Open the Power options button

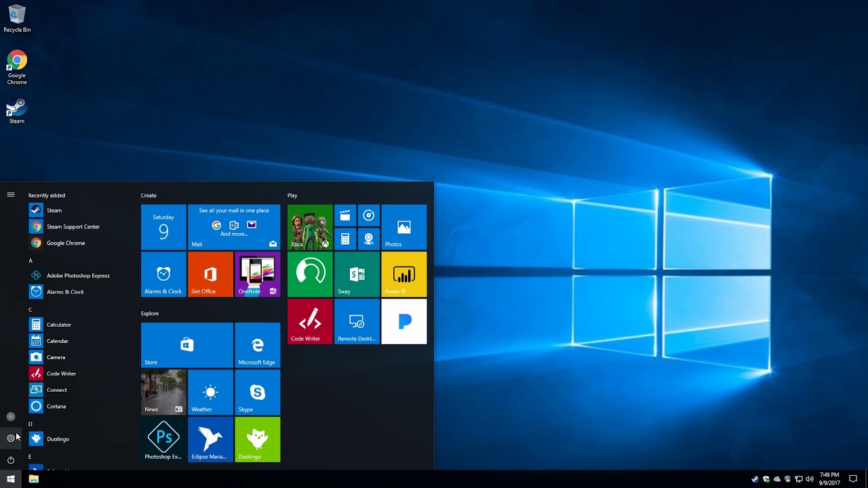(x=11, y=460)
